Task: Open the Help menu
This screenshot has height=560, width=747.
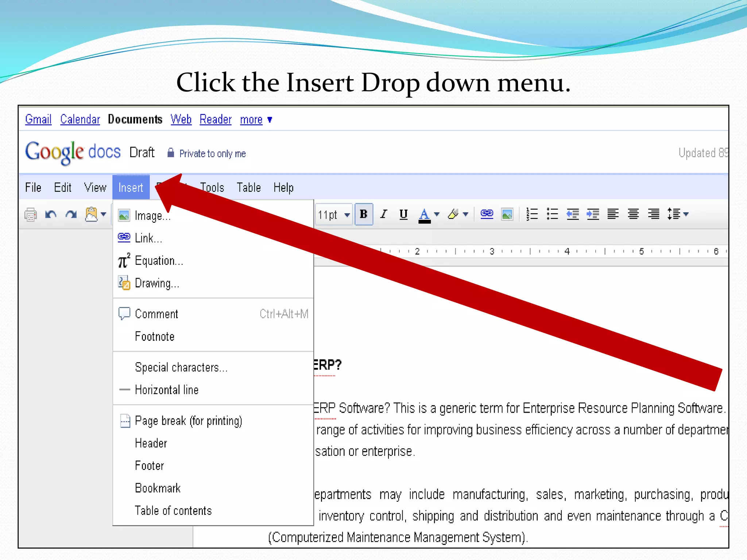Action: point(283,187)
